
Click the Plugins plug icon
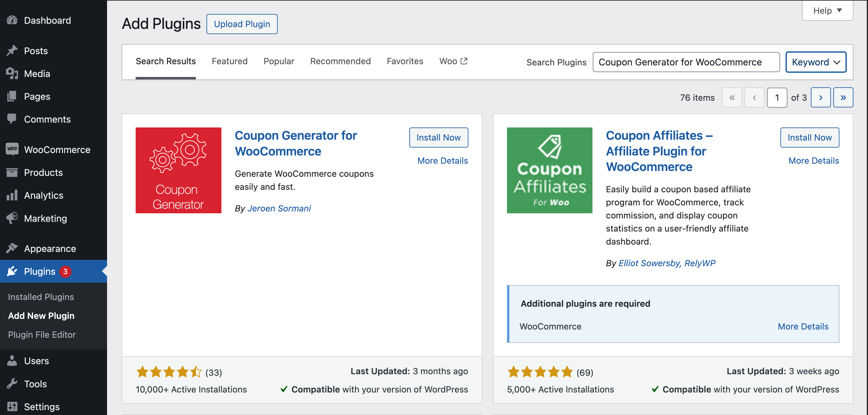point(12,271)
